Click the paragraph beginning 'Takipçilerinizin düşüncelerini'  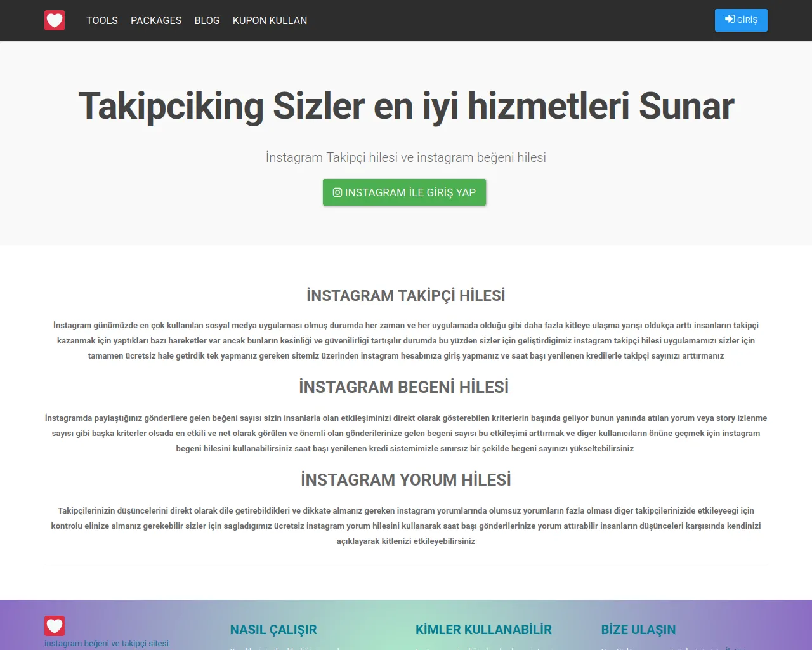406,526
